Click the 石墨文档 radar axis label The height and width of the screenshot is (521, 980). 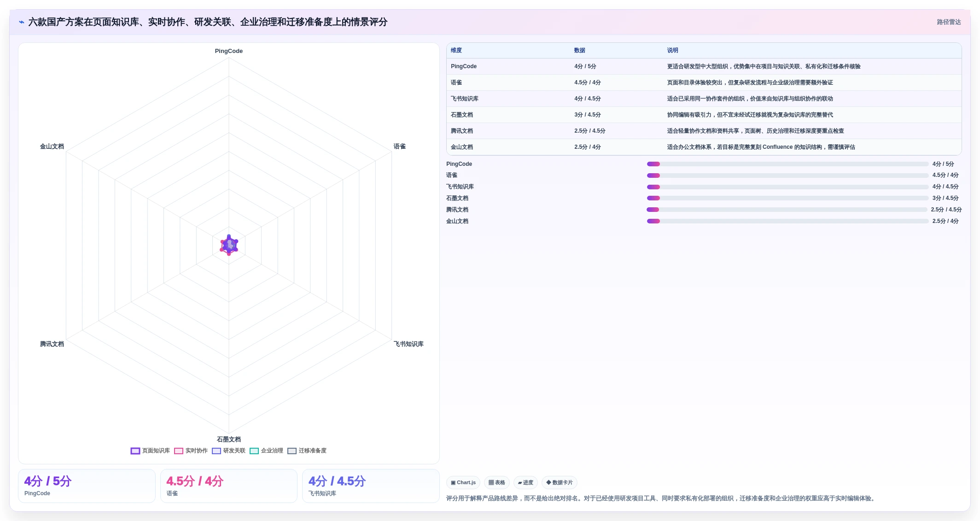pos(229,439)
